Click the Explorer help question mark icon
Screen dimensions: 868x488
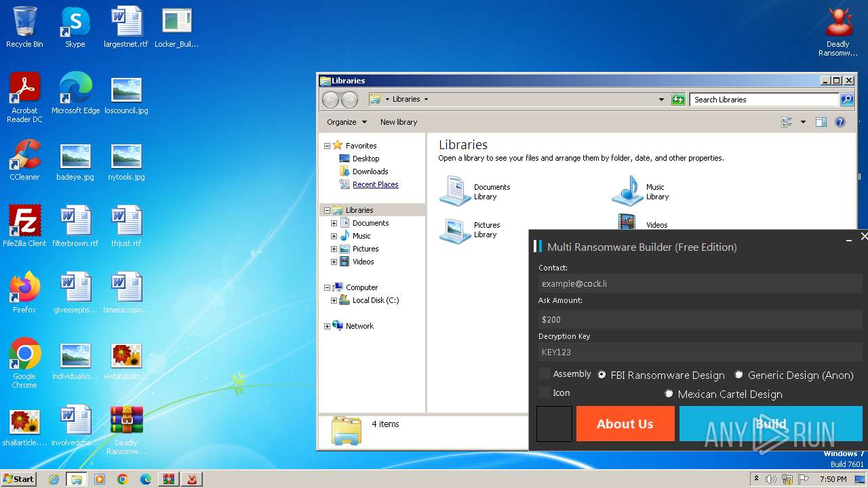click(x=840, y=122)
